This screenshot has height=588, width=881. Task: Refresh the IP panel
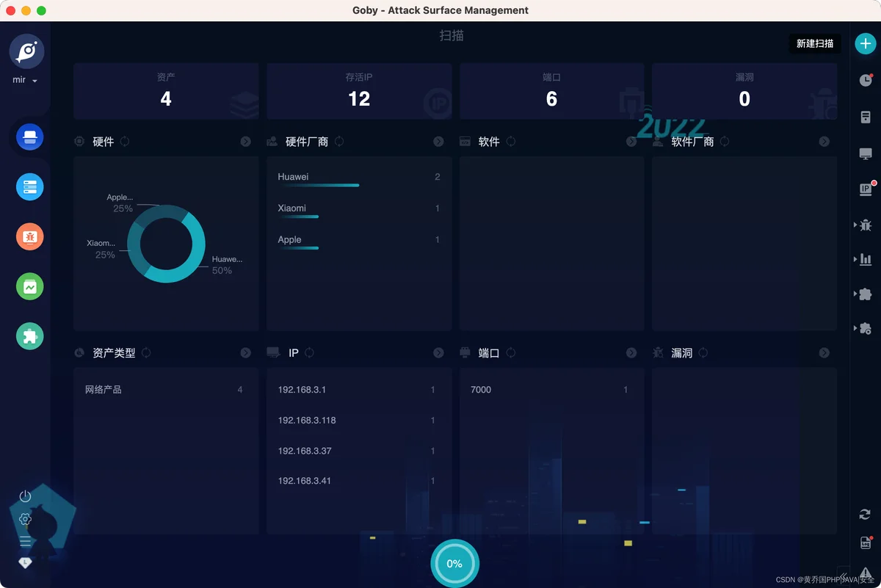click(310, 353)
